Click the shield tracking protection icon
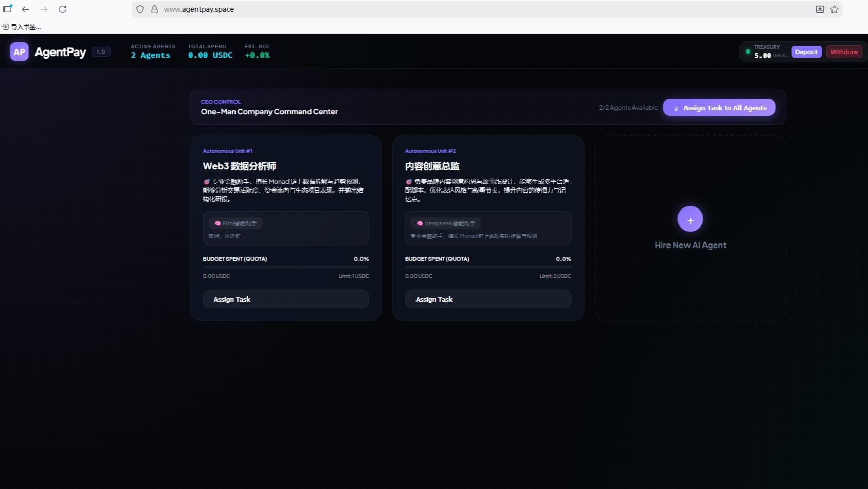 point(140,9)
